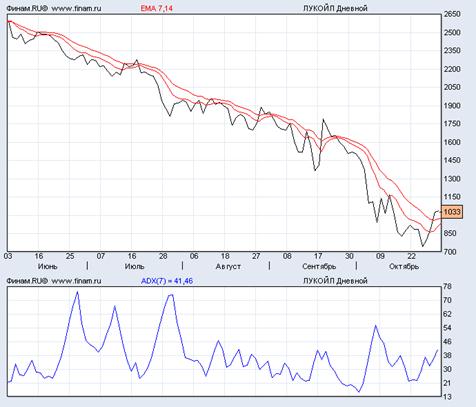Click the 08 date label on time axis
Screen dimensions: 476x407
coord(287,256)
